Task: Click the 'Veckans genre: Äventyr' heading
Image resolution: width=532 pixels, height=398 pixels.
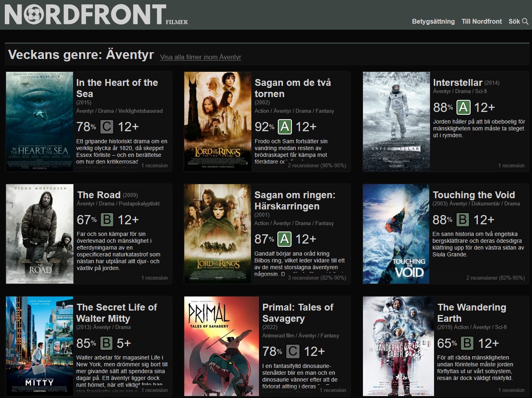Action: point(81,55)
